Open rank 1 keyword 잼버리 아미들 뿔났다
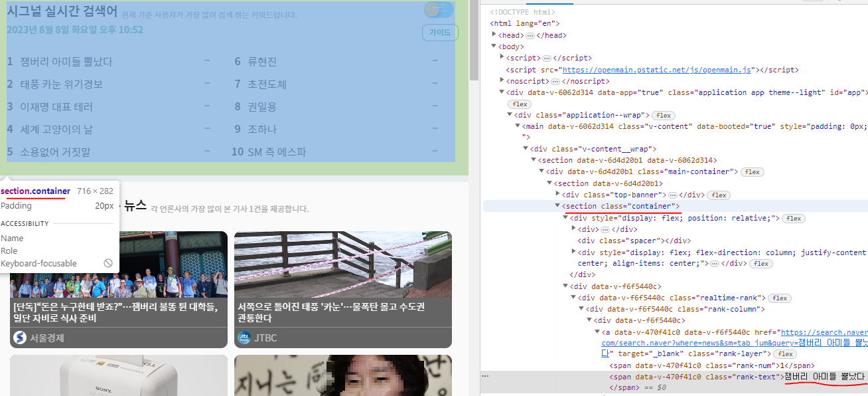Screen dimensions: 868x396 tap(66, 61)
